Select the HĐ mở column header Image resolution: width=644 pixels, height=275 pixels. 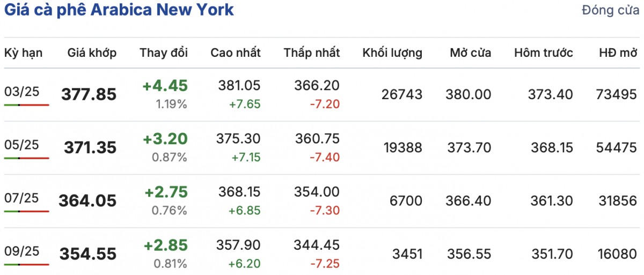[x=618, y=53]
